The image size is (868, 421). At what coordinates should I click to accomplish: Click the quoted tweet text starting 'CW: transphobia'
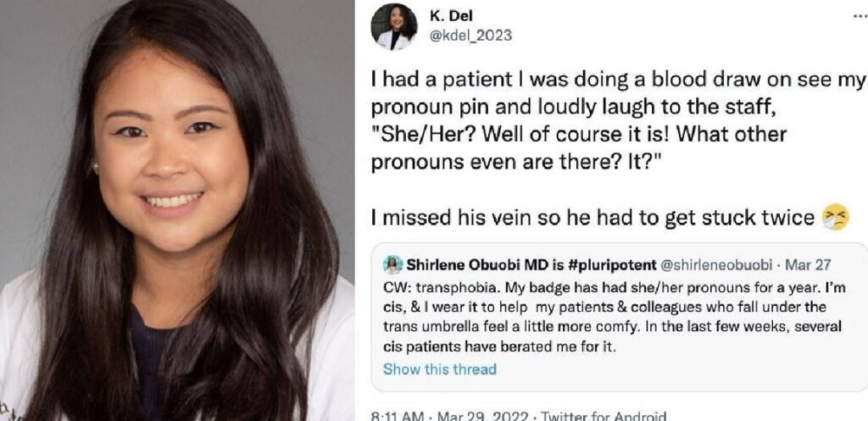coord(612,317)
